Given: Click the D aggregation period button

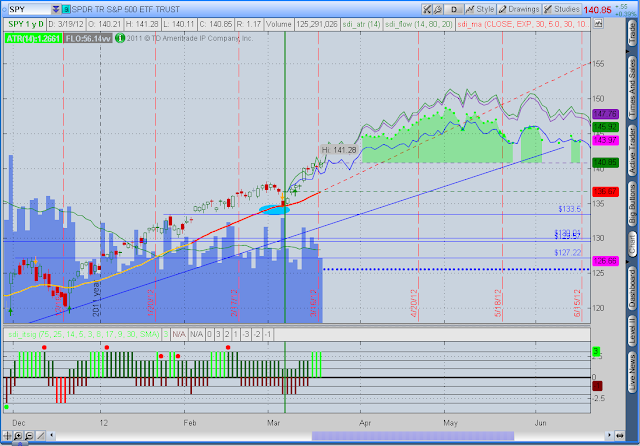Looking at the screenshot, I should 453,9.
